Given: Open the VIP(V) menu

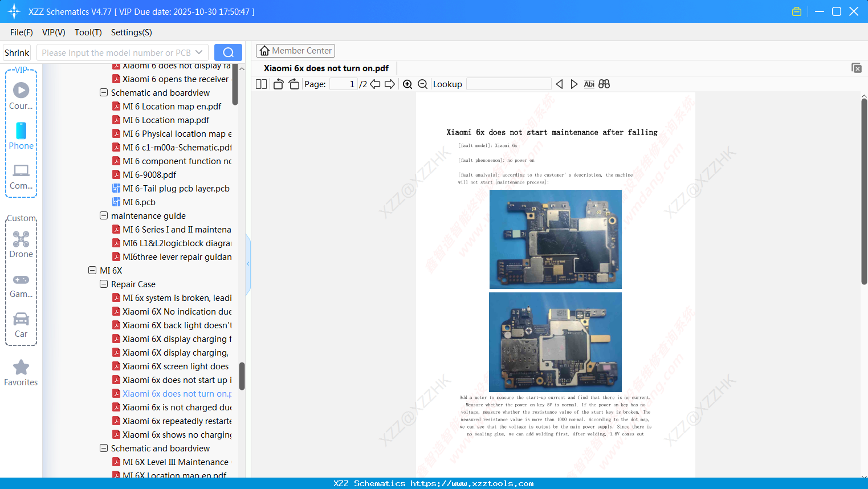Looking at the screenshot, I should 54,32.
